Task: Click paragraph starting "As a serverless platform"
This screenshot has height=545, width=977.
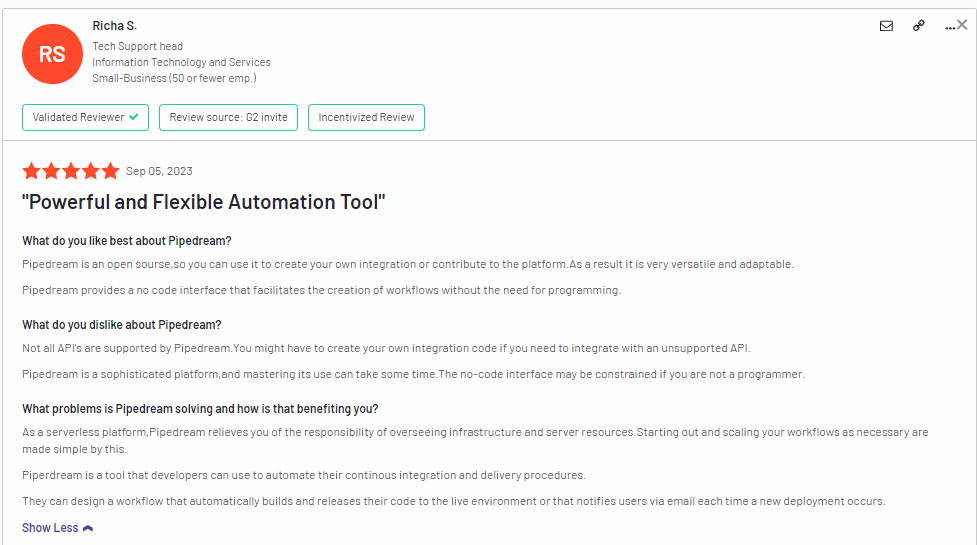Action: pos(475,440)
